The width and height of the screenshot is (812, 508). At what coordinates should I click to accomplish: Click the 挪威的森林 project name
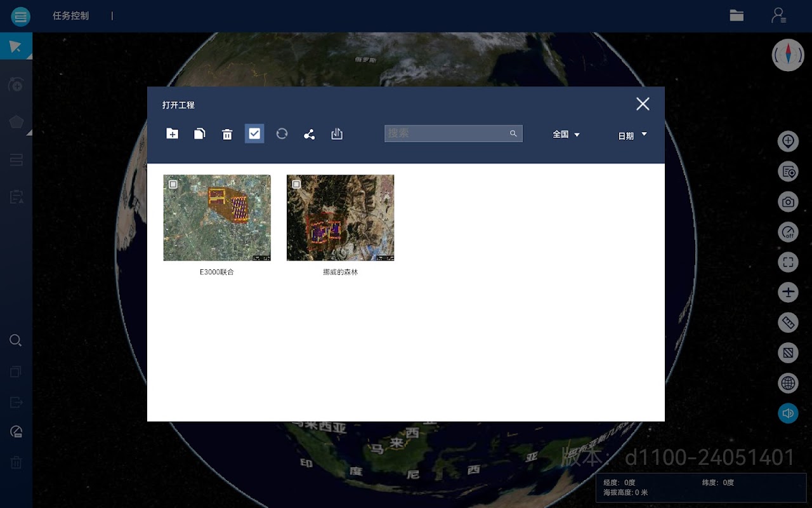341,272
